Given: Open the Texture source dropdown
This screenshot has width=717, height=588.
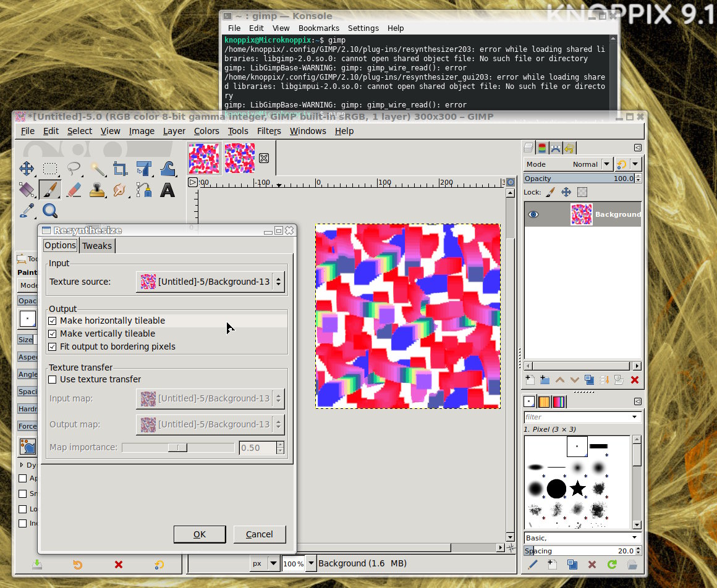Looking at the screenshot, I should [210, 282].
